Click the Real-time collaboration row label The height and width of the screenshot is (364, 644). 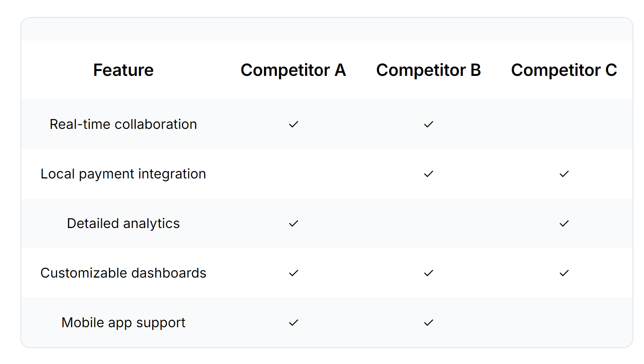(x=123, y=124)
